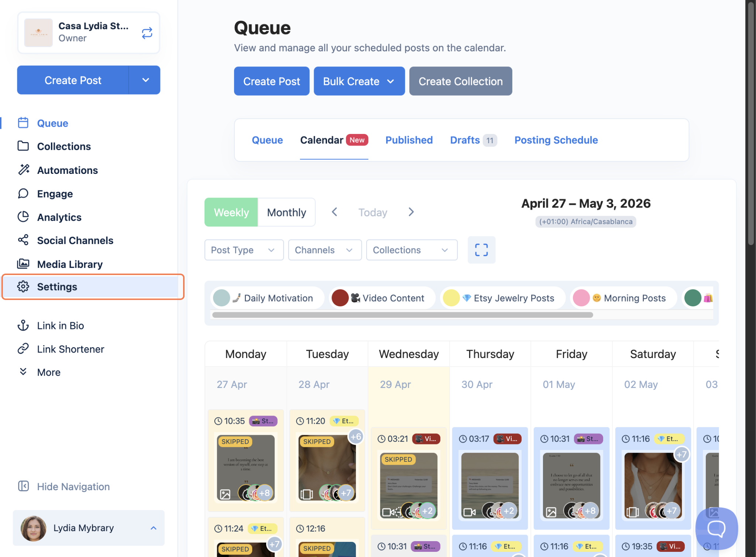Click the Social Channels share icon
The height and width of the screenshot is (557, 756).
[23, 240]
